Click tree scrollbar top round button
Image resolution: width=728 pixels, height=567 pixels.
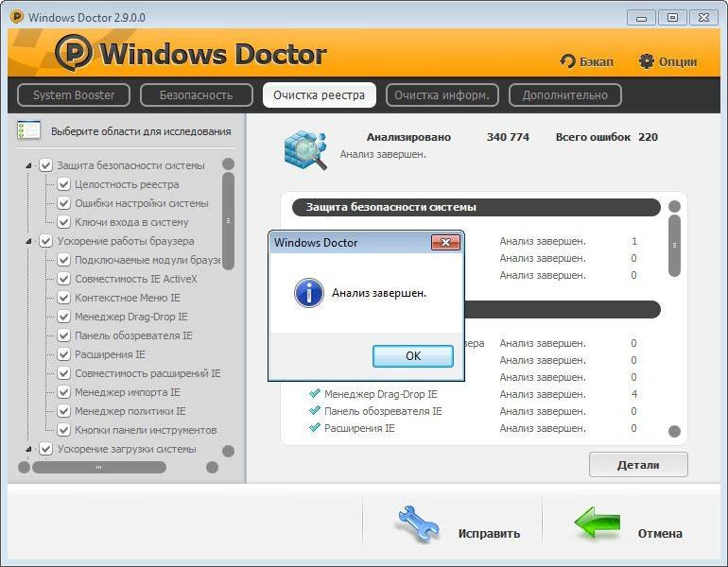coord(228,163)
